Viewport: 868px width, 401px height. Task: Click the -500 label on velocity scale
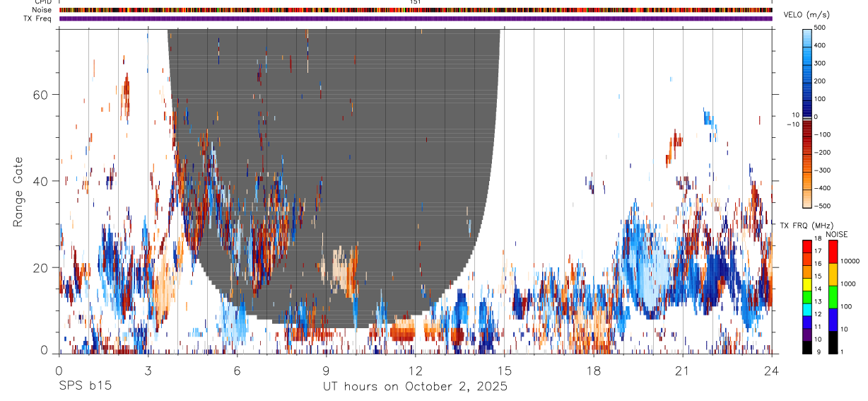[822, 207]
